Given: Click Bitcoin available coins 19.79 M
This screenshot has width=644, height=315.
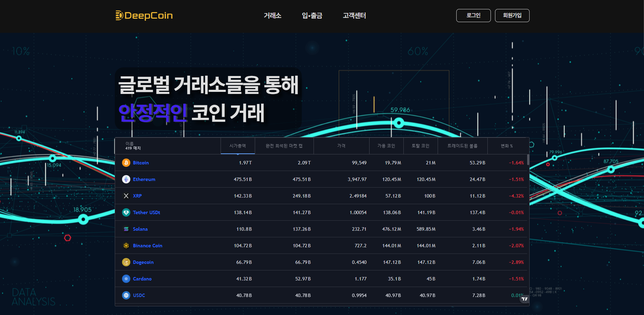Looking at the screenshot, I should [393, 163].
